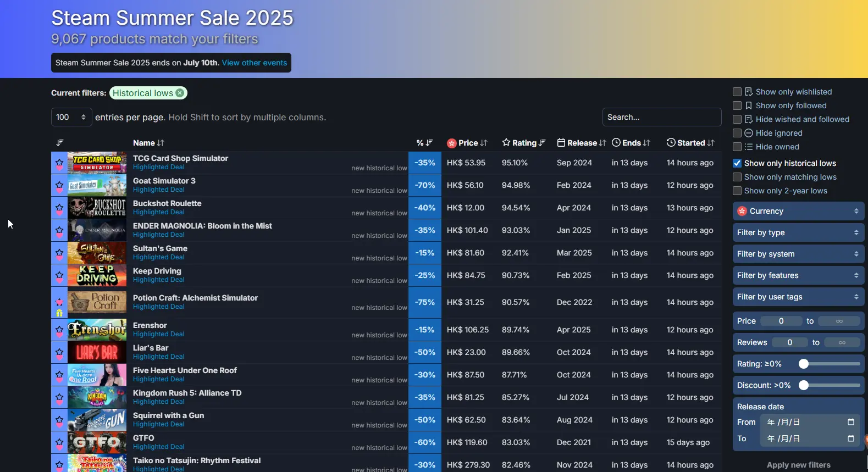Uncheck Show only historical lows
This screenshot has width=868, height=472.
[x=737, y=163]
